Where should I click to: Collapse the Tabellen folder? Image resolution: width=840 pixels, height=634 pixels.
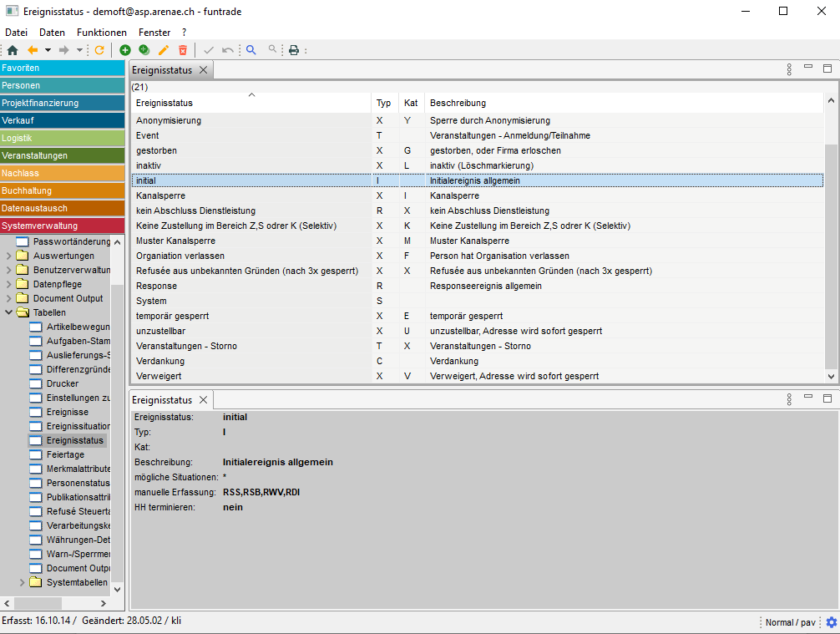coord(8,312)
